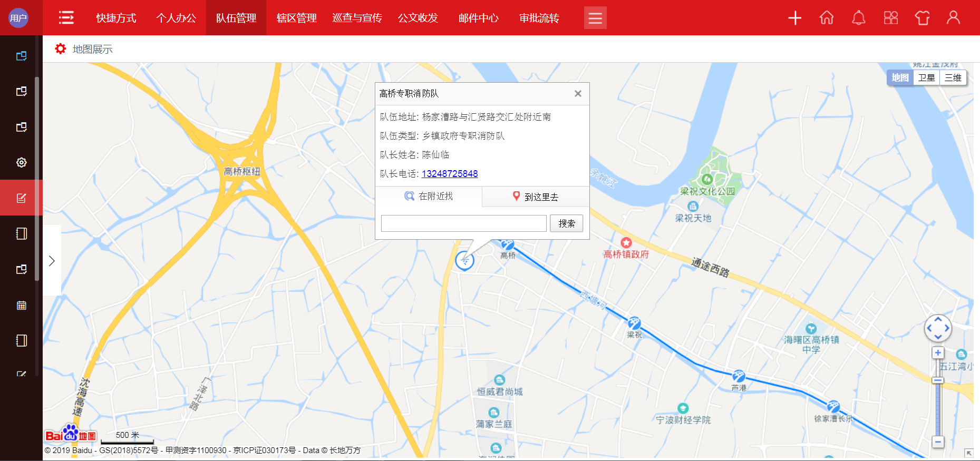Click the 蒲家兰庭 place marker

(494, 413)
